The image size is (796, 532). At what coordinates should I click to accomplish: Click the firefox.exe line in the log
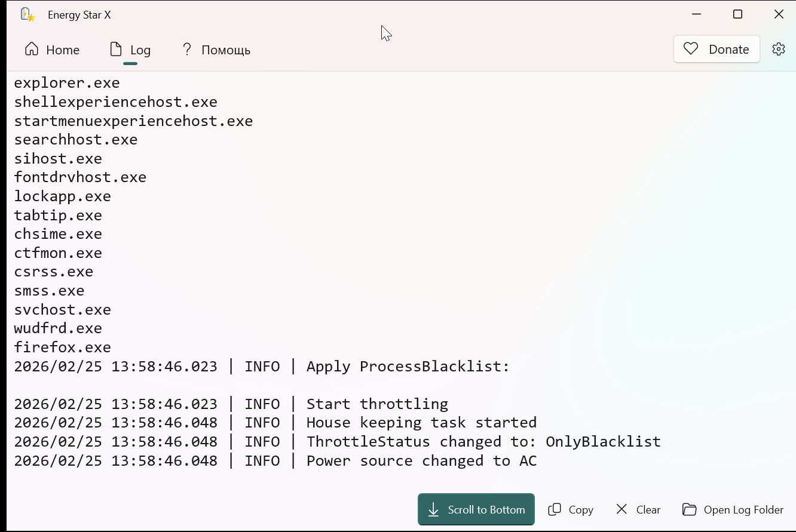[63, 348]
